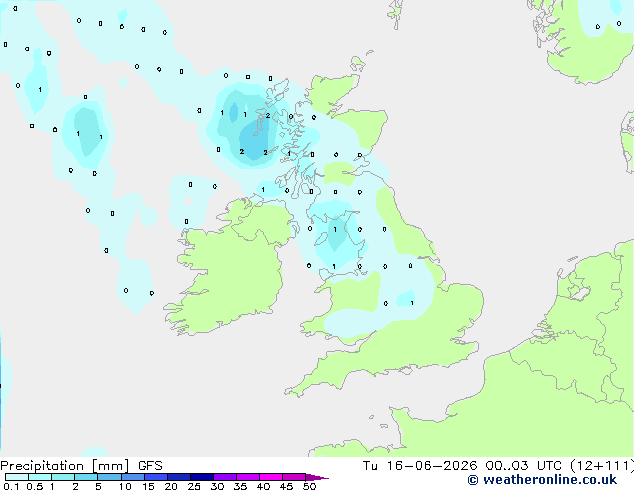The width and height of the screenshot is (634, 490).
Task: Click the "GFS" model label
Action: 150,466
